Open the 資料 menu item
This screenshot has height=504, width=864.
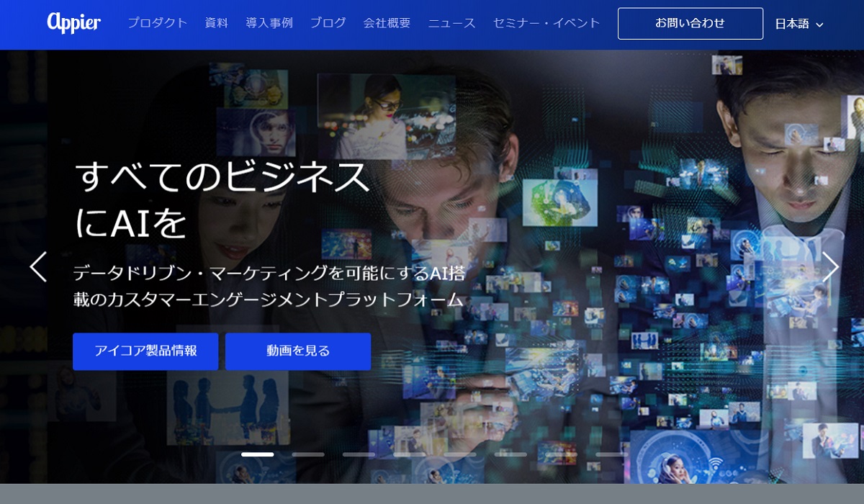tap(217, 23)
